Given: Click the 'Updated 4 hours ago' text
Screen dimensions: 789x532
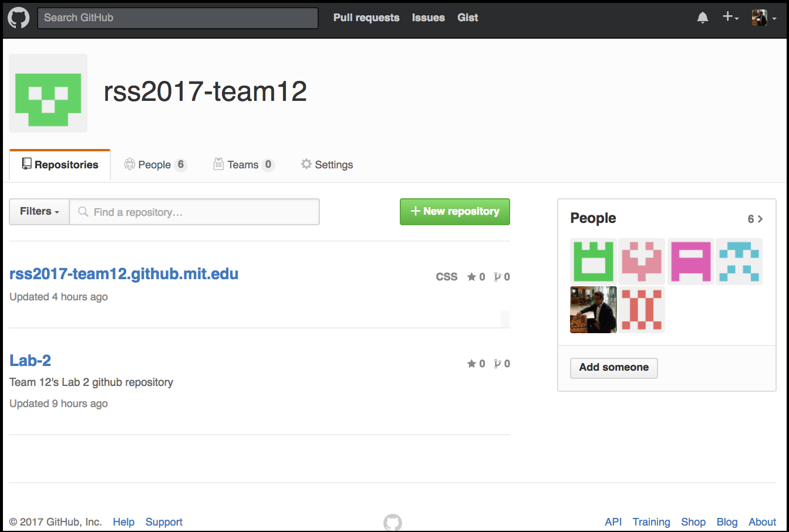Looking at the screenshot, I should [x=59, y=297].
